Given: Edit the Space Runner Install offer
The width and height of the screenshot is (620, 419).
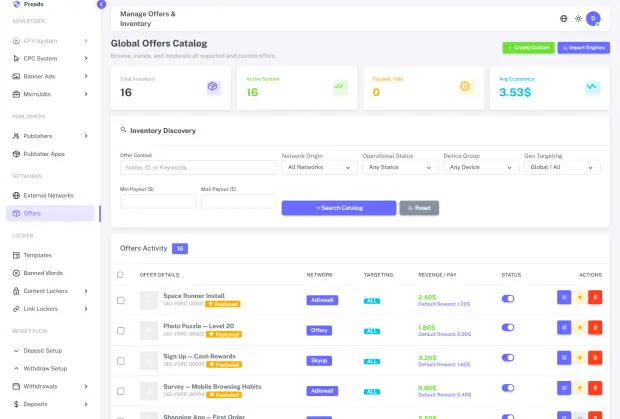Looking at the screenshot, I should click(x=564, y=297).
